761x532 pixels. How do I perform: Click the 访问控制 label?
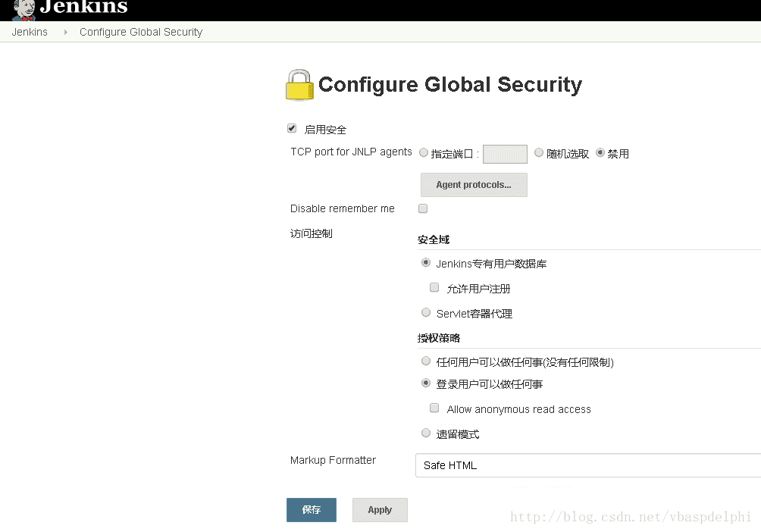[x=311, y=233]
